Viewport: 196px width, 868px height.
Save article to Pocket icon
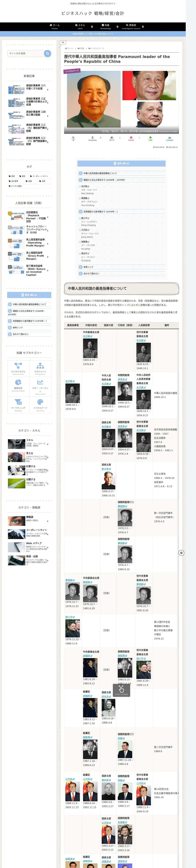coord(131,138)
